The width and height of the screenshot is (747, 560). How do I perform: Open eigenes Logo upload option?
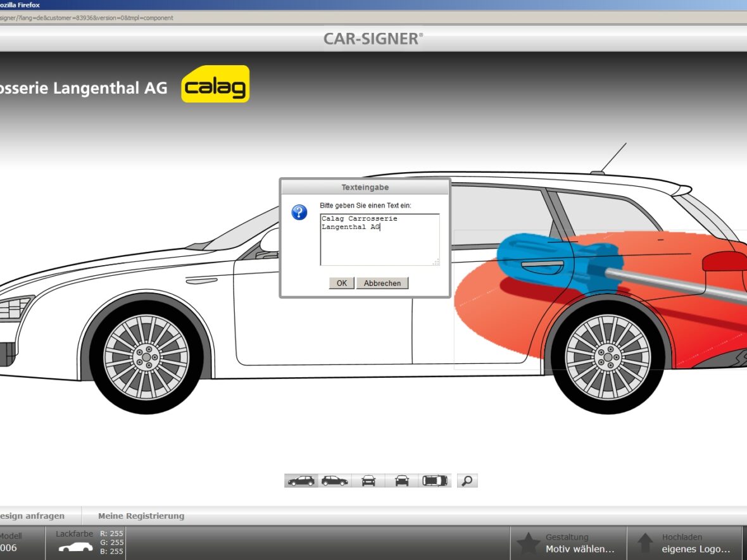696,549
